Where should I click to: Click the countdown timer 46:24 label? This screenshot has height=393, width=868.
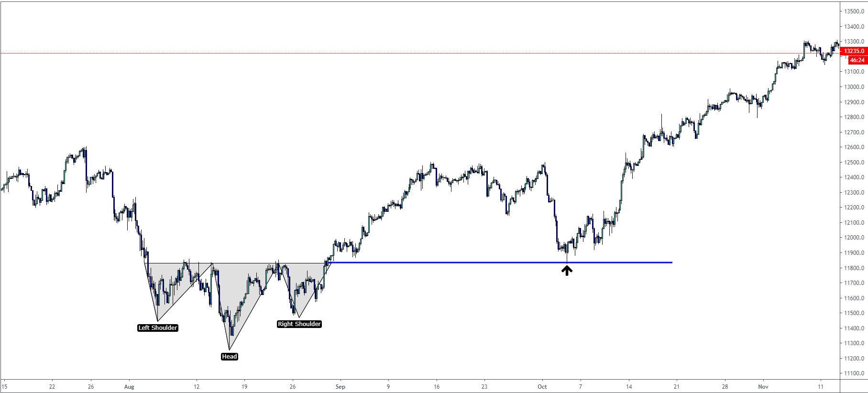pos(857,60)
